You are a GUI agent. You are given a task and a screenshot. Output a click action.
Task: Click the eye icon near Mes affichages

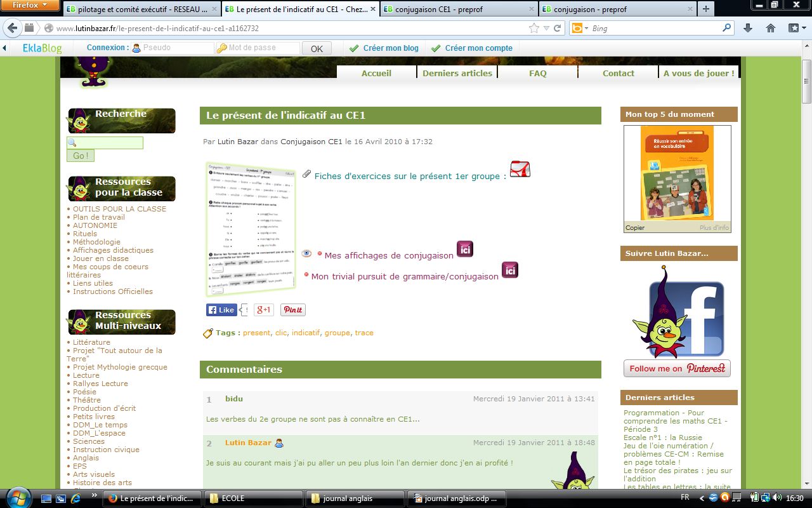[x=306, y=253]
